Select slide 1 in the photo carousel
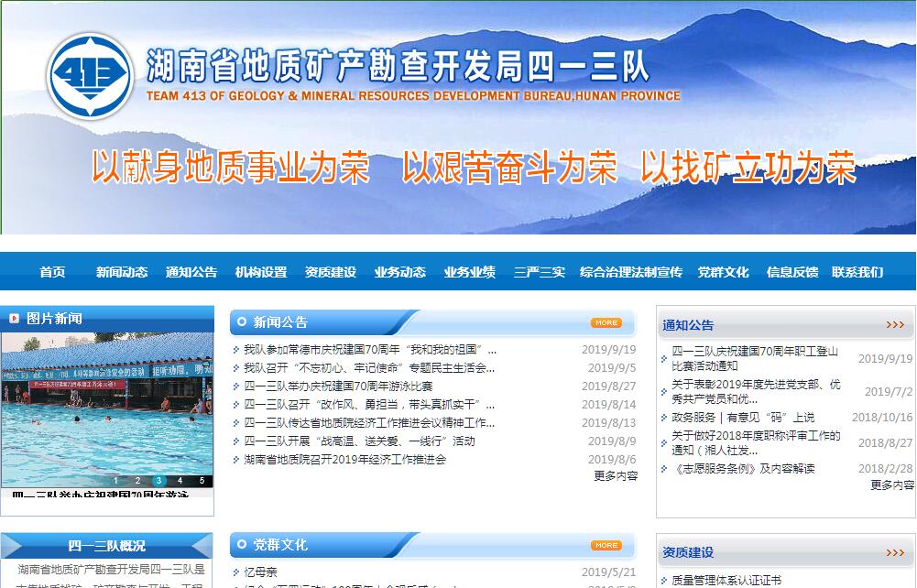The image size is (917, 588). tap(115, 480)
